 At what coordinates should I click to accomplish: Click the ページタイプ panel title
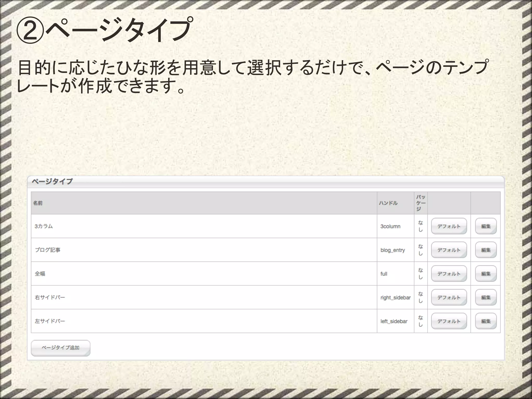click(52, 181)
